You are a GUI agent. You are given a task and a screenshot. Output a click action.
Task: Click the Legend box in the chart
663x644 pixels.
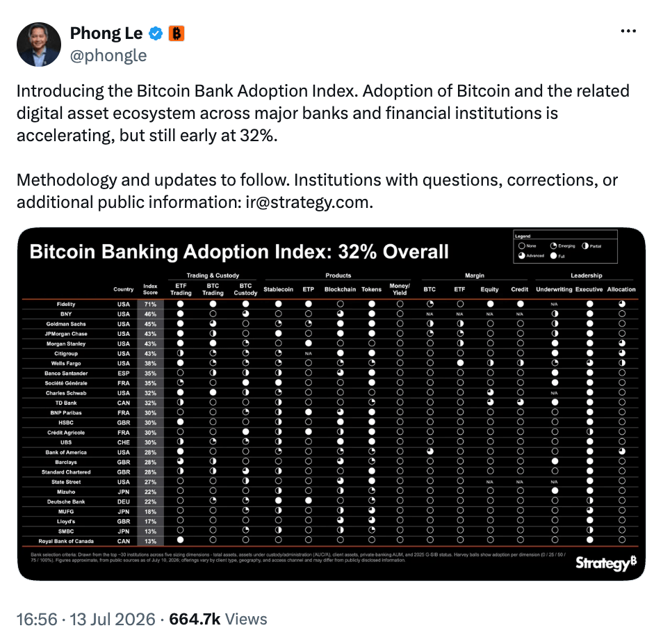pyautogui.click(x=565, y=247)
